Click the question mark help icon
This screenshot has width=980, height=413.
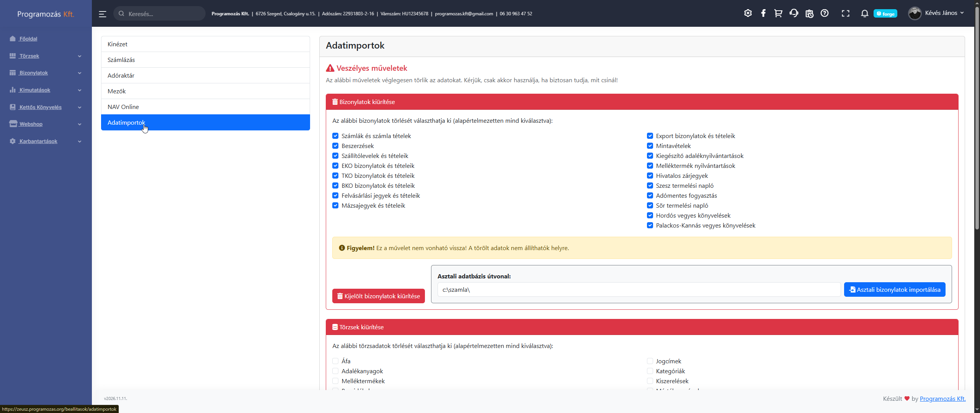coord(825,13)
